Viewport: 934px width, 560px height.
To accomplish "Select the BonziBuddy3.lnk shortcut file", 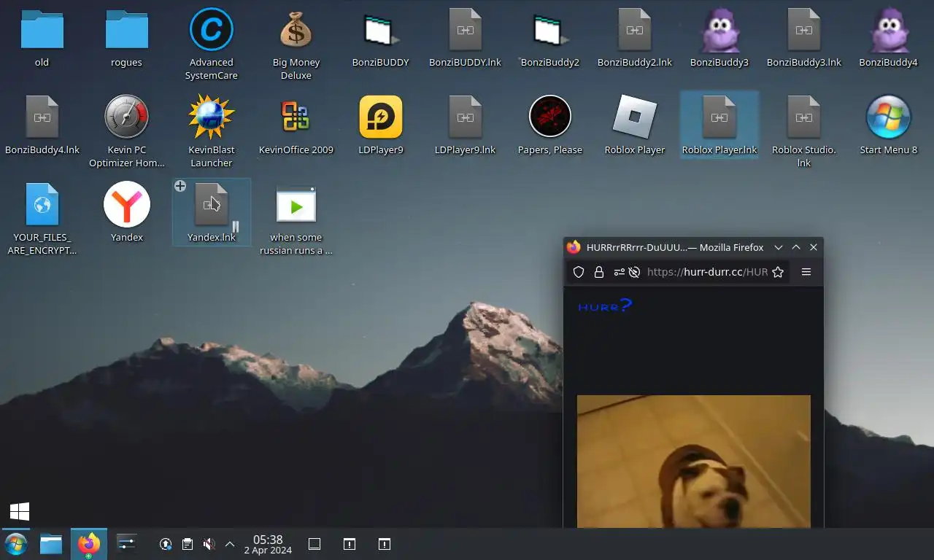I will click(803, 30).
